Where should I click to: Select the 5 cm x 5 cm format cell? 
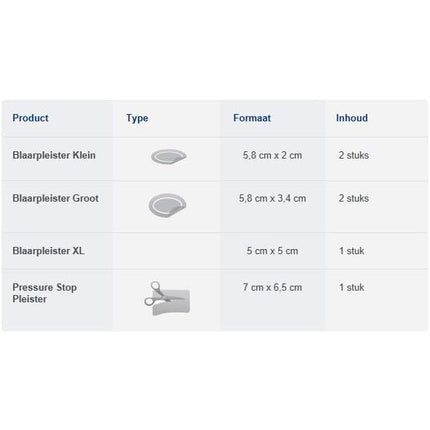coord(272,251)
